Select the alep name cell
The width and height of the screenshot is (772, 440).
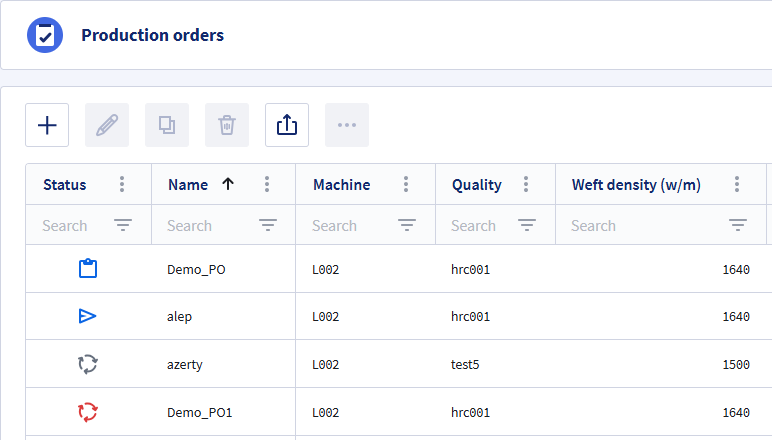tap(179, 316)
